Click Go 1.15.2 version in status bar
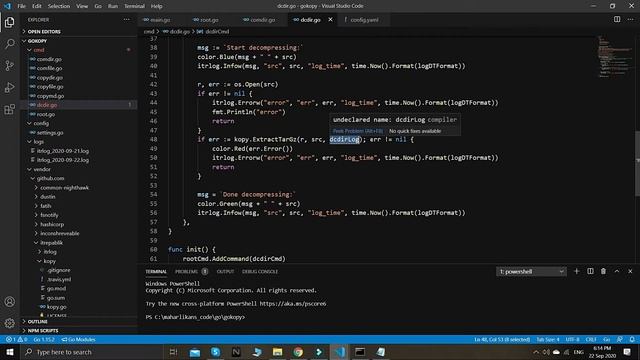The height and width of the screenshot is (360, 640). pos(44,339)
